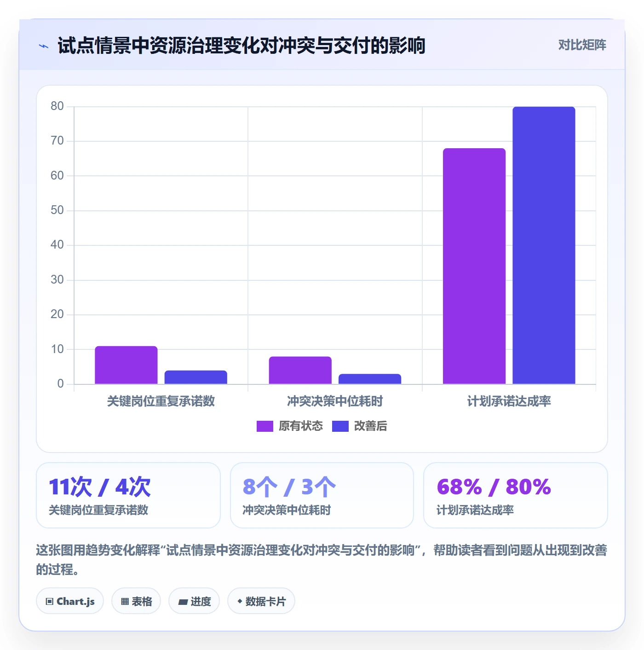The image size is (644, 650).
Task: Click the 进度 tag chip
Action: (194, 601)
